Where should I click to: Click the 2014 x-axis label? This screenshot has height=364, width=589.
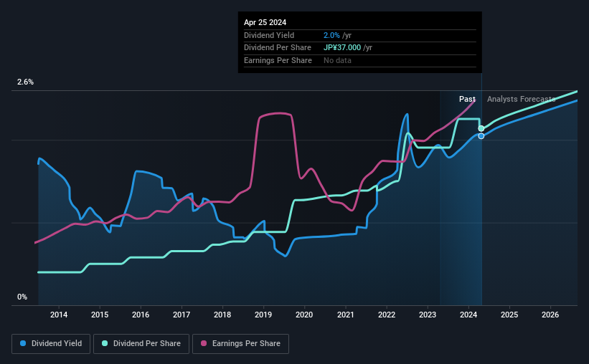point(59,315)
